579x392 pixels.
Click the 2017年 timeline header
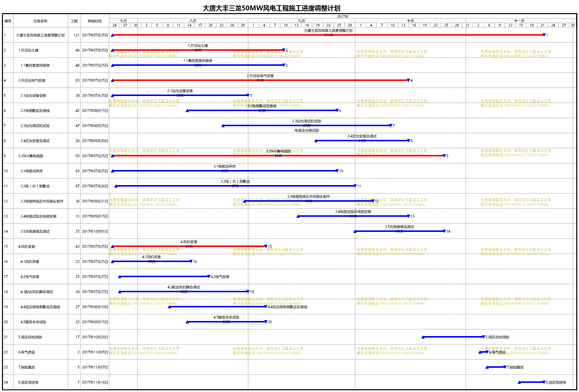343,16
